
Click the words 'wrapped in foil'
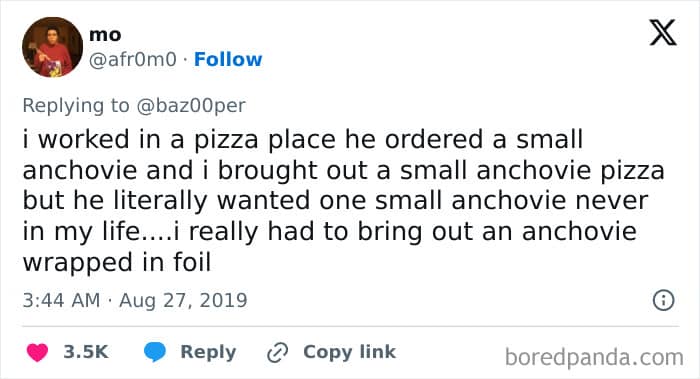[x=117, y=262]
